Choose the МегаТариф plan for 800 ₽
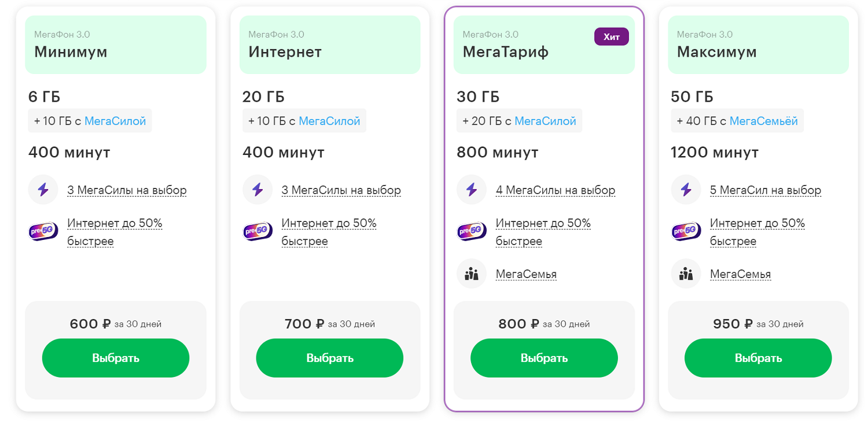This screenshot has width=868, height=422. point(544,358)
